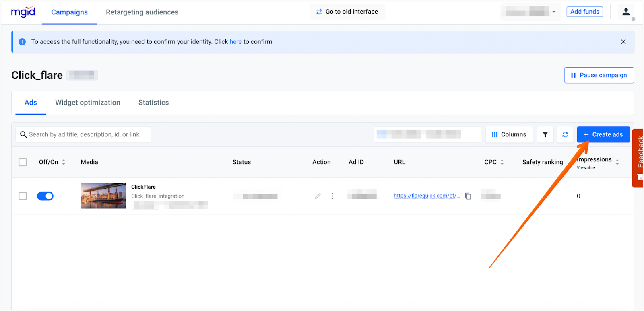Copy the ad URL with the copy icon
Screen dimensions: 644x311
pyautogui.click(x=468, y=196)
